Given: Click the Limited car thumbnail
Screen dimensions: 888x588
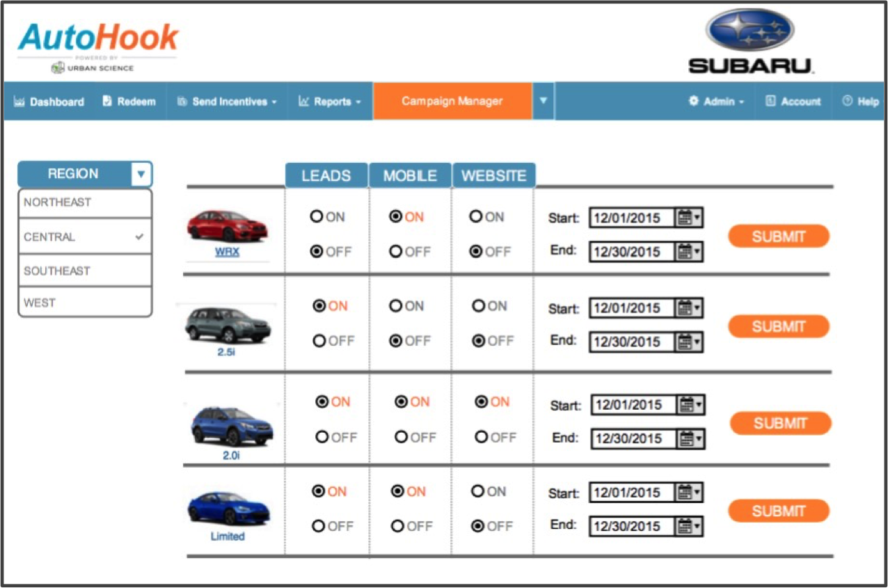Looking at the screenshot, I should [228, 509].
